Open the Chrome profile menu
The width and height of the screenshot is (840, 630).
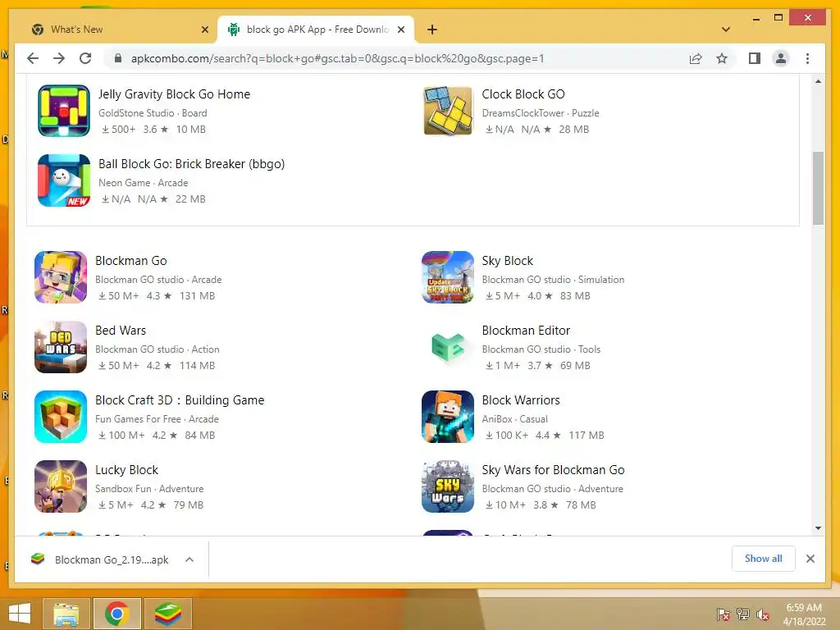(781, 58)
